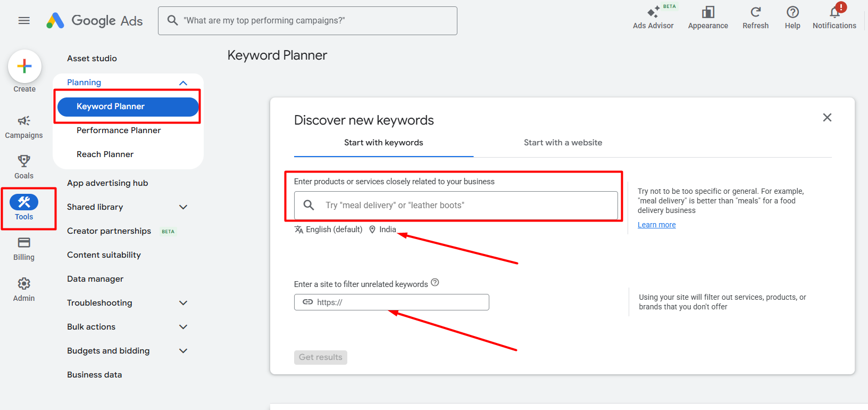Open the Help menu

(x=792, y=18)
